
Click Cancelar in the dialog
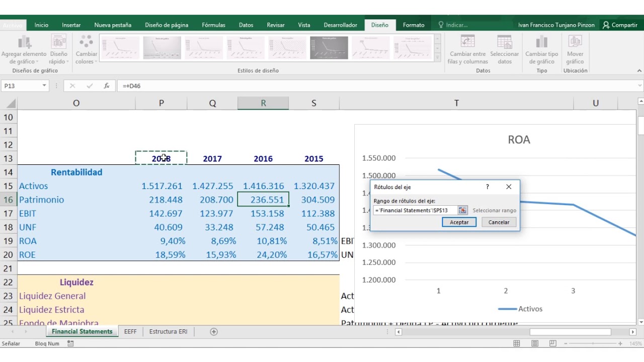pyautogui.click(x=499, y=222)
